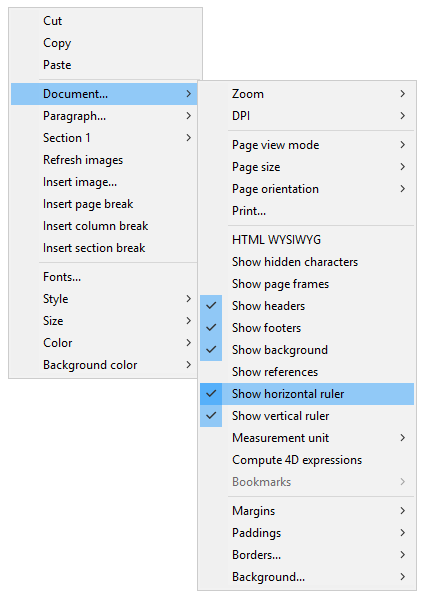The image size is (424, 601).
Task: Expand Measurement unit options
Action: pyautogui.click(x=307, y=438)
